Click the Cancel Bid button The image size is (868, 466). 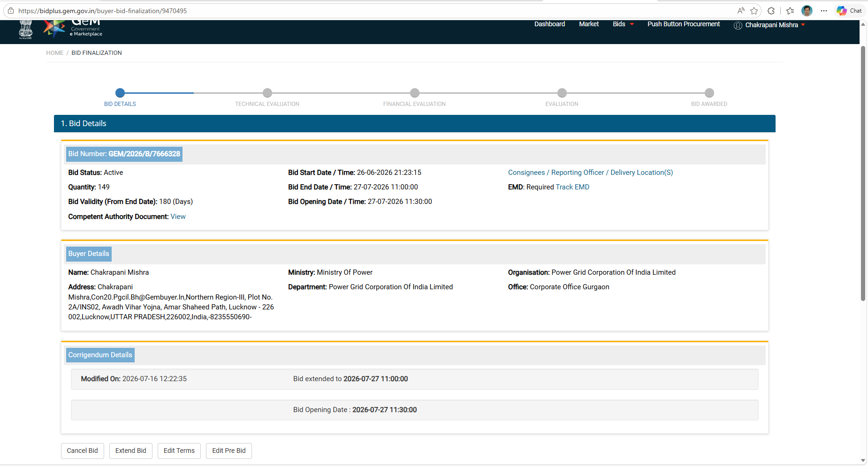pos(83,451)
